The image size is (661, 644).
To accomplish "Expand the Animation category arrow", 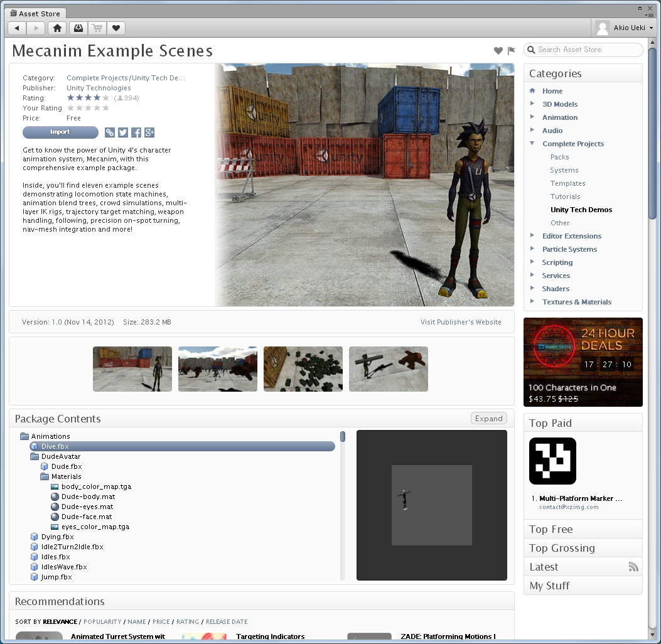I will click(x=532, y=117).
